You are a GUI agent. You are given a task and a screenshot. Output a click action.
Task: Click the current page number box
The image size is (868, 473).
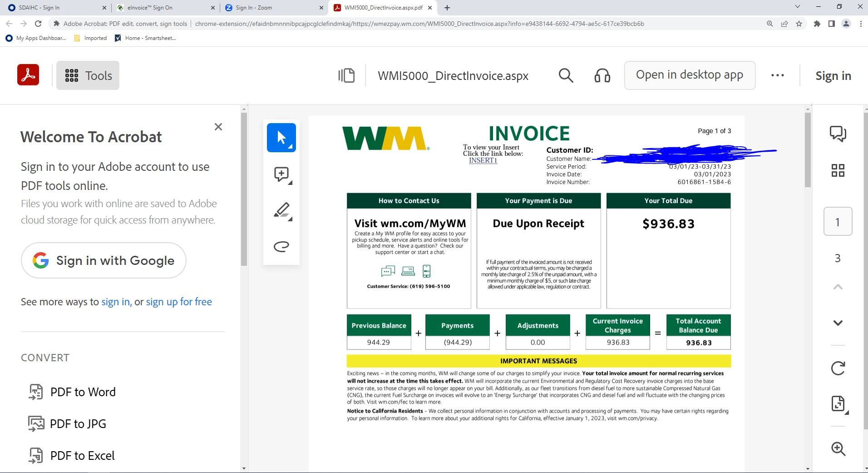point(838,222)
